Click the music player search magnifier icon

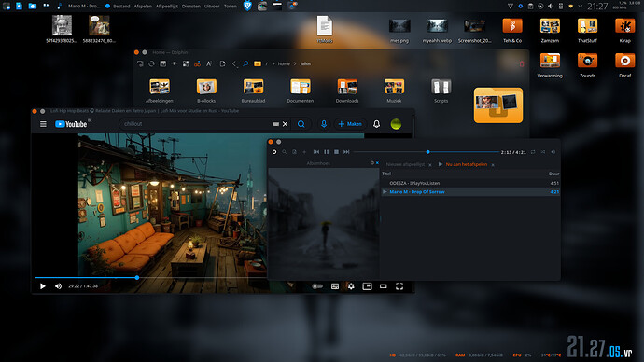click(285, 152)
